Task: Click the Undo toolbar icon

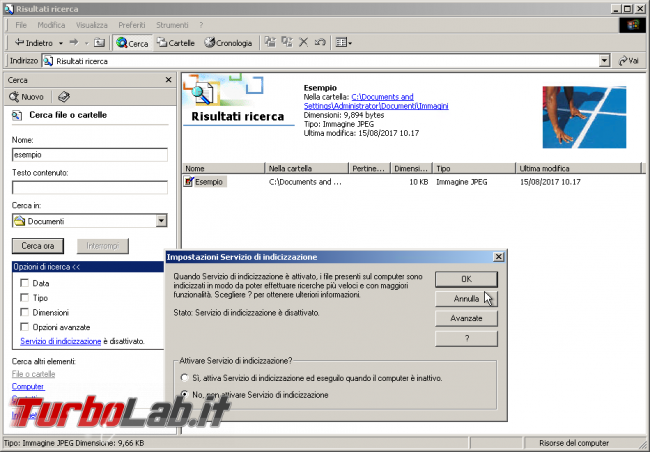Action: pos(320,42)
